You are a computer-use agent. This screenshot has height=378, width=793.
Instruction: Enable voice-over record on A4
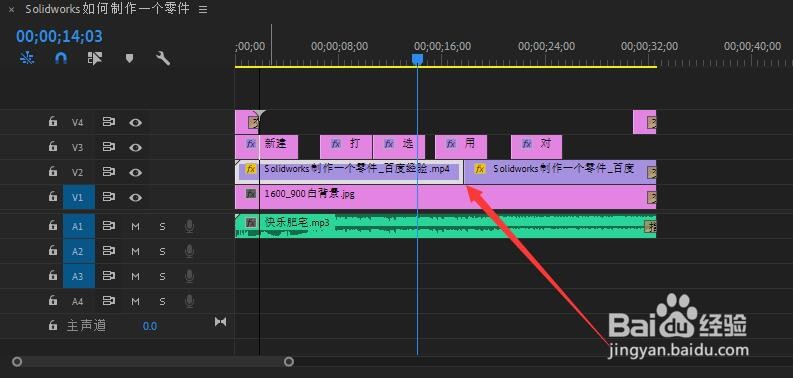[x=190, y=302]
